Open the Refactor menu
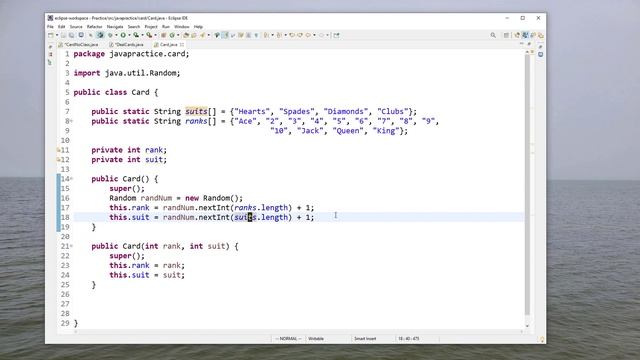Screen dimensions: 640x360 [x=95, y=27]
